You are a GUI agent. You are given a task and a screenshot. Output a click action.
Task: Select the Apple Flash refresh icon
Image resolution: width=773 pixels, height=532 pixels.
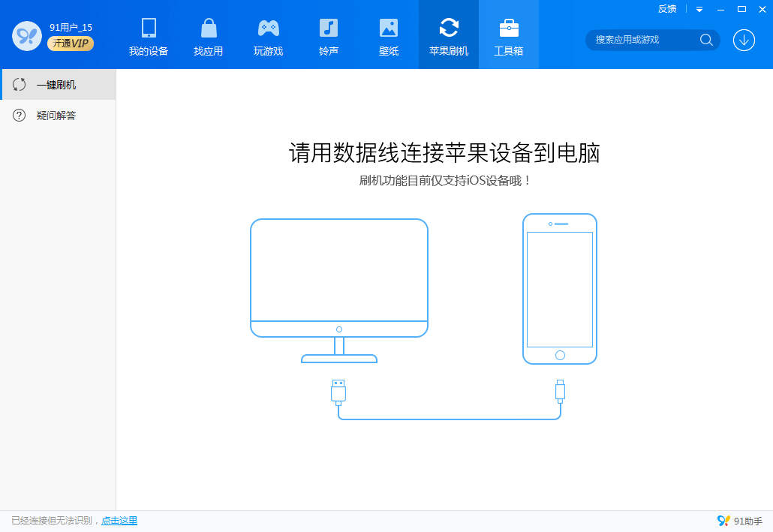[x=449, y=29]
